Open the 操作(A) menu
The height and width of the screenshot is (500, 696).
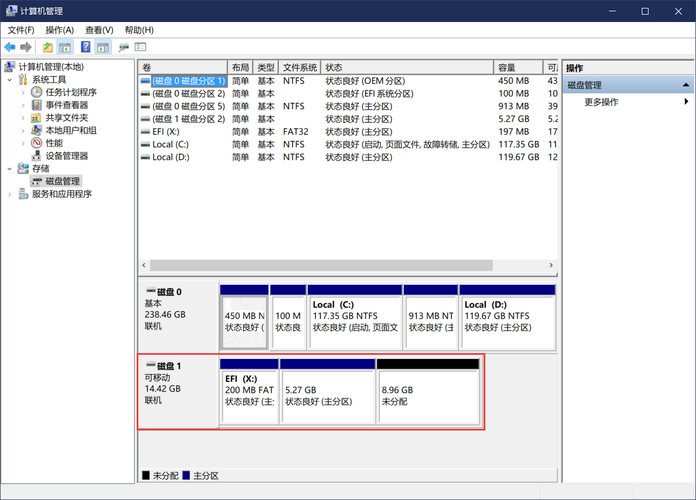[59, 30]
